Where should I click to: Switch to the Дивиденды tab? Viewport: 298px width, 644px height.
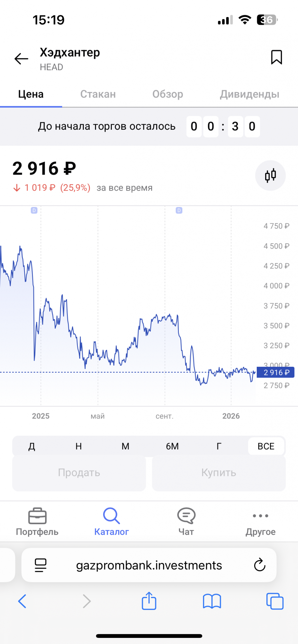coord(249,94)
